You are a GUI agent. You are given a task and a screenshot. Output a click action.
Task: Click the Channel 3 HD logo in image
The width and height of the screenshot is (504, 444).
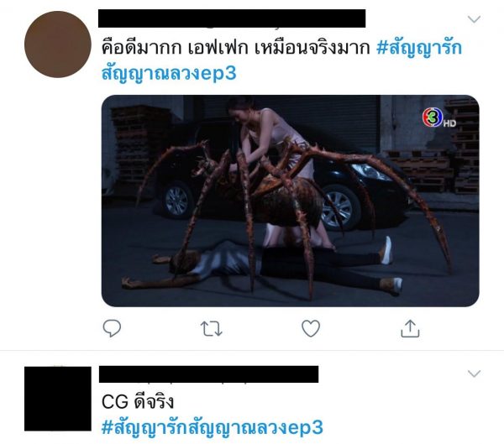(439, 118)
